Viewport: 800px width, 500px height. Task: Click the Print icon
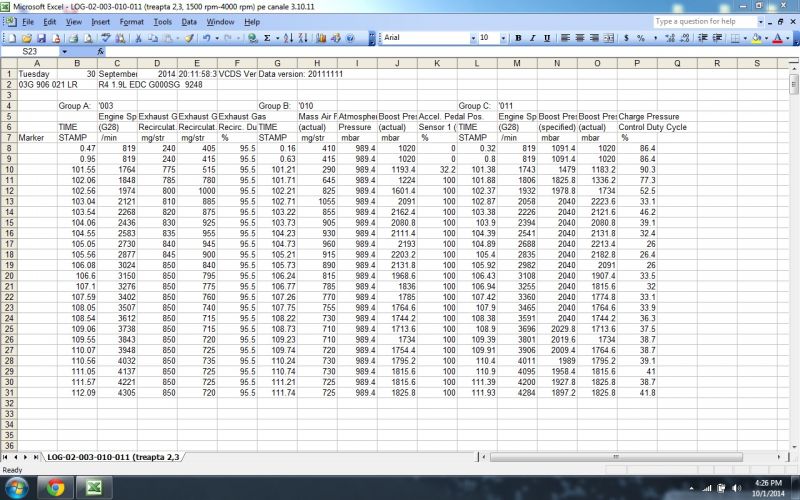tap(74, 38)
